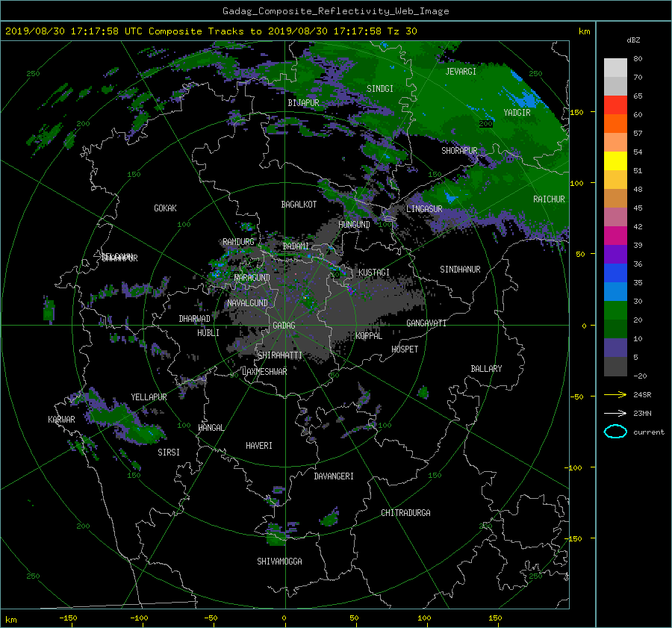
Task: Click the Gadag_Composite_Reflectivity_Web_Image title text
Action: [x=335, y=11]
